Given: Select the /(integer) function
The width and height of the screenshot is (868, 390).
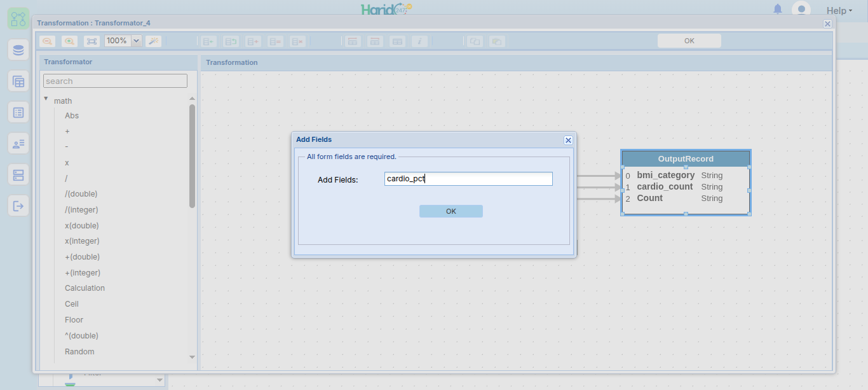Looking at the screenshot, I should pos(81,210).
